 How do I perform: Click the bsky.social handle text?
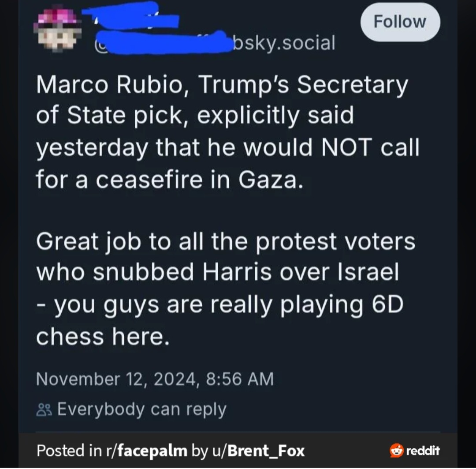click(x=284, y=42)
